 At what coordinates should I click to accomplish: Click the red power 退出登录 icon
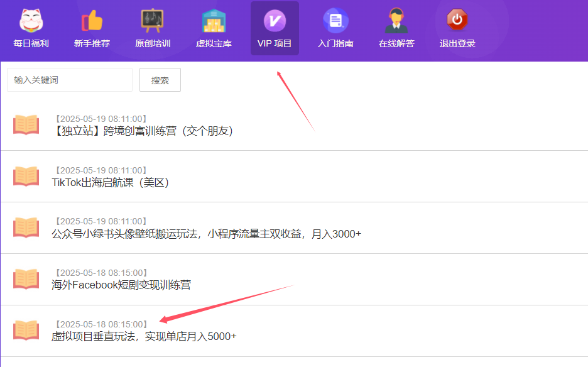pos(457,19)
